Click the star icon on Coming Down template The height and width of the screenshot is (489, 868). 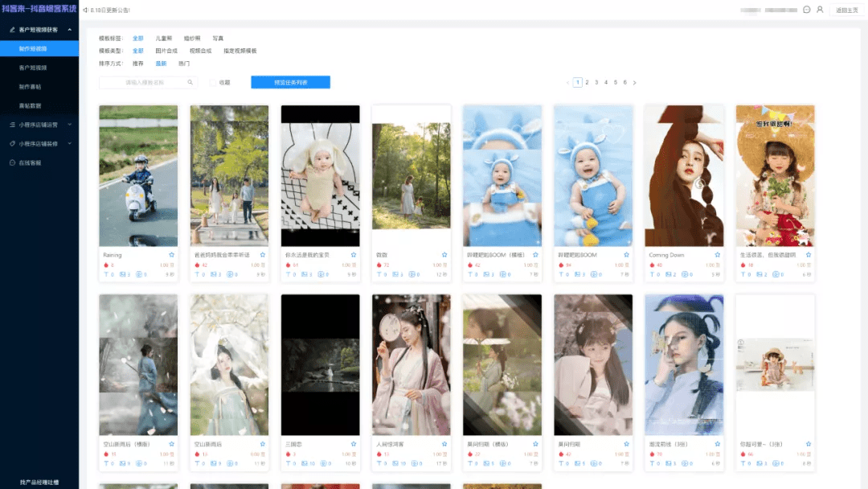(x=717, y=255)
